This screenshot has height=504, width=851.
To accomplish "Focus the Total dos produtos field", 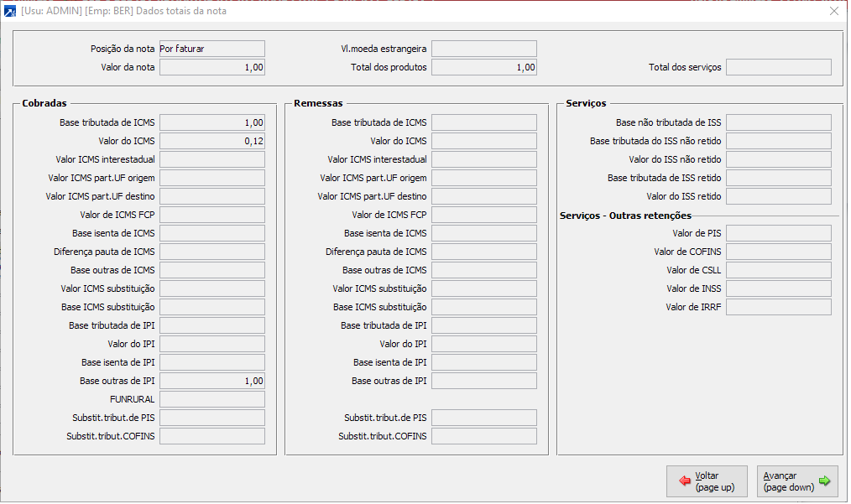I will [483, 67].
